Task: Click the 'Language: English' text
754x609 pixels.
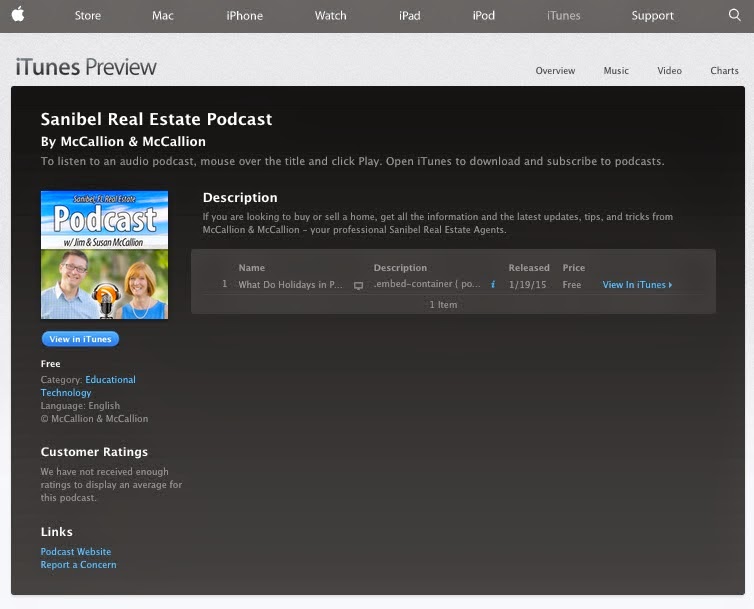Action: (x=80, y=406)
